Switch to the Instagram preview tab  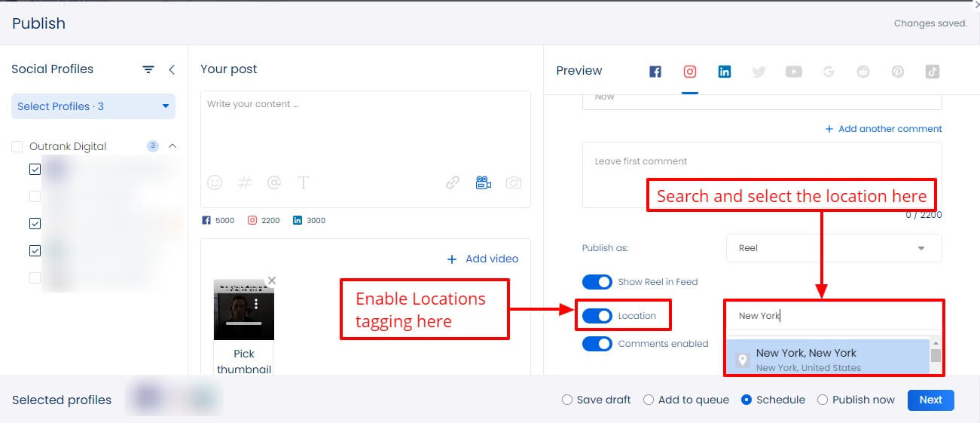tap(690, 72)
